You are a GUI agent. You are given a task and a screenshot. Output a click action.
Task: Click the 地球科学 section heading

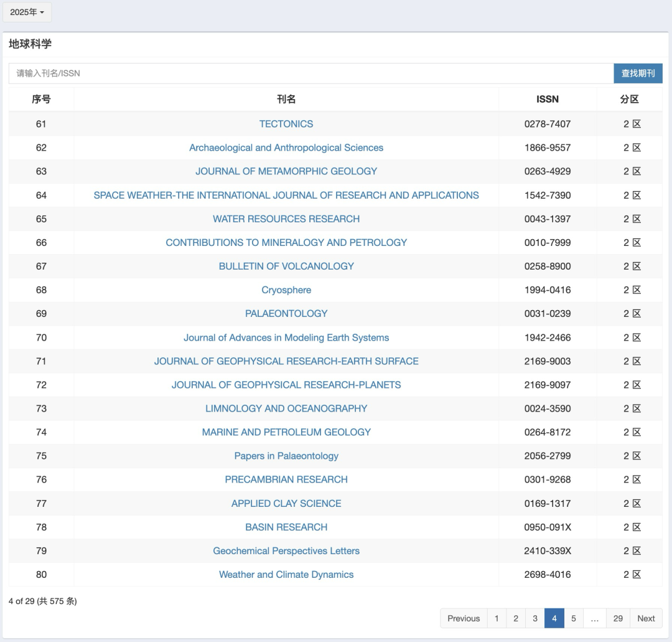point(30,44)
